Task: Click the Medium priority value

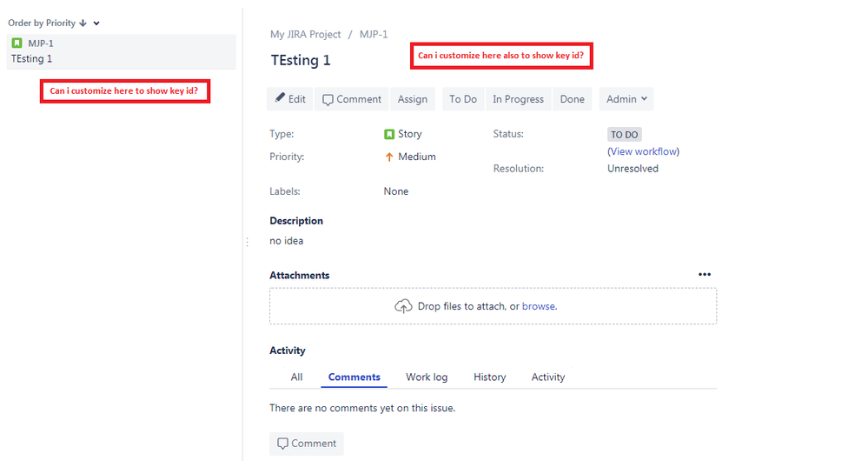Action: click(417, 157)
